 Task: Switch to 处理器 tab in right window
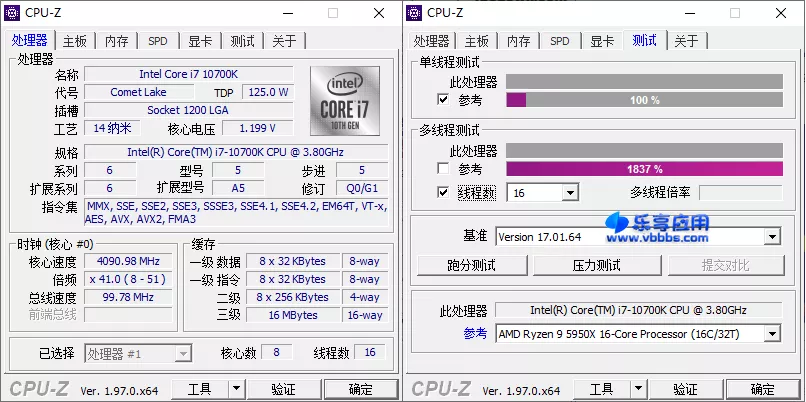[x=432, y=41]
